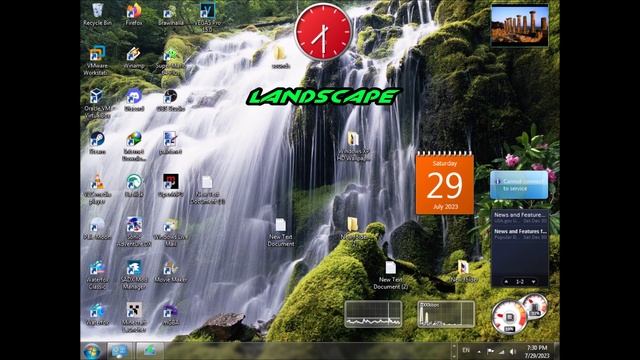
Task: Open the Action Center flag icon
Action: [x=490, y=351]
